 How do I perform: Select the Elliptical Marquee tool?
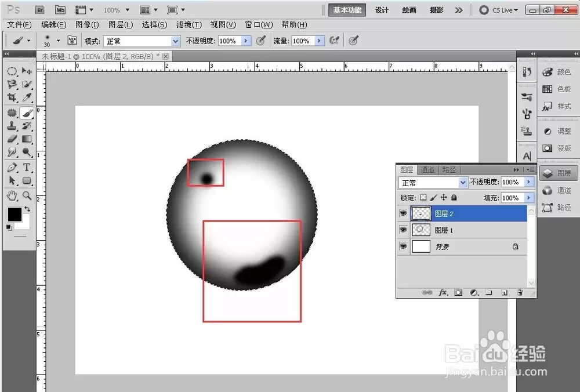[12, 71]
